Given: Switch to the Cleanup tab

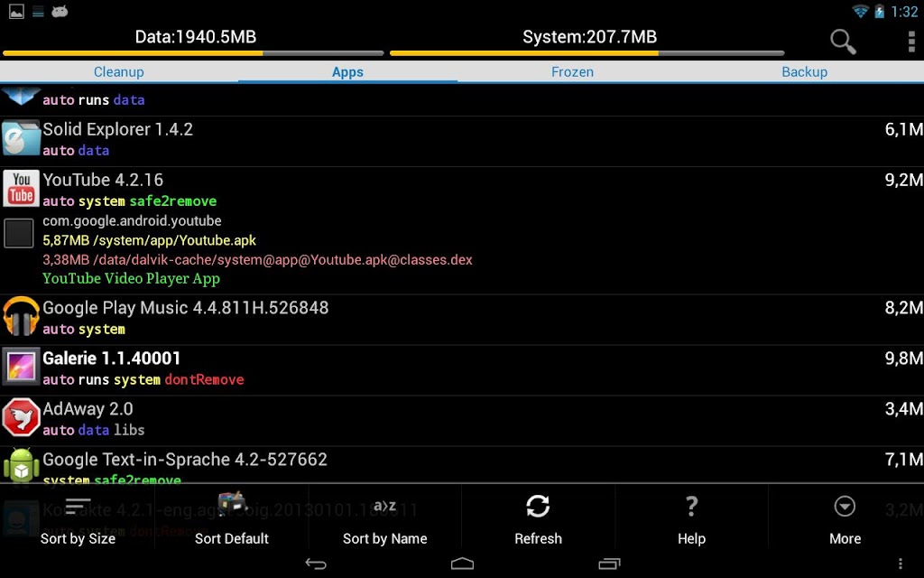Looking at the screenshot, I should point(118,72).
